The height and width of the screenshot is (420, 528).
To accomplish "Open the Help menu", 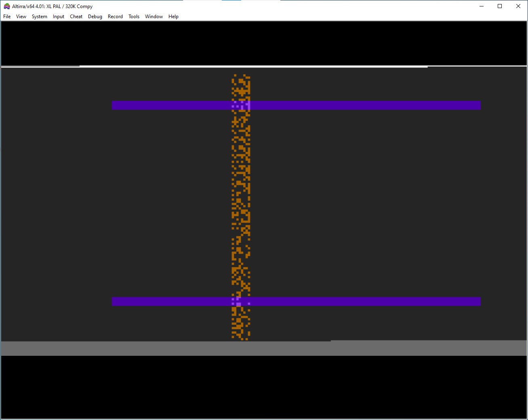I will click(173, 17).
